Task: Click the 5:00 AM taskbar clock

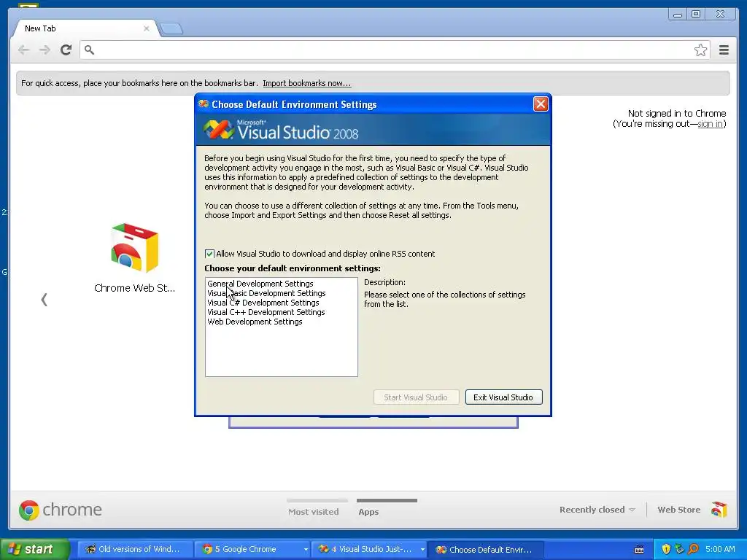Action: tap(720, 549)
